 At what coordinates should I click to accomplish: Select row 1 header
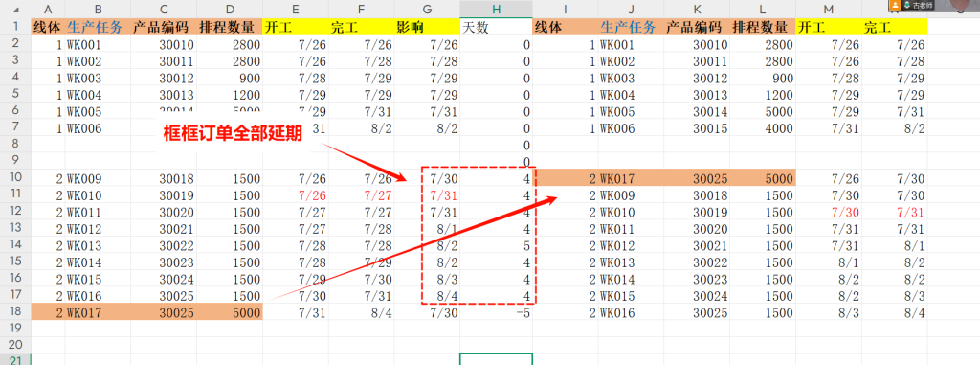click(15, 27)
